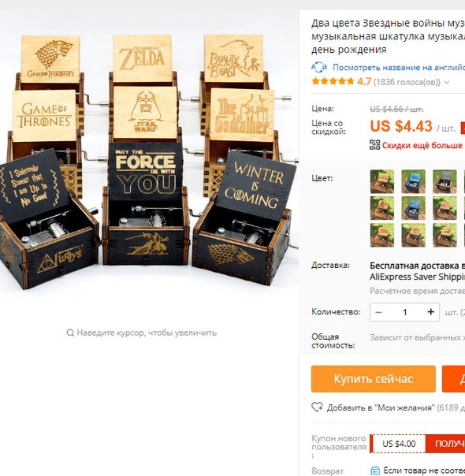This screenshot has height=476, width=465.
Task: Click the translate icon before English title link
Action: [318, 67]
